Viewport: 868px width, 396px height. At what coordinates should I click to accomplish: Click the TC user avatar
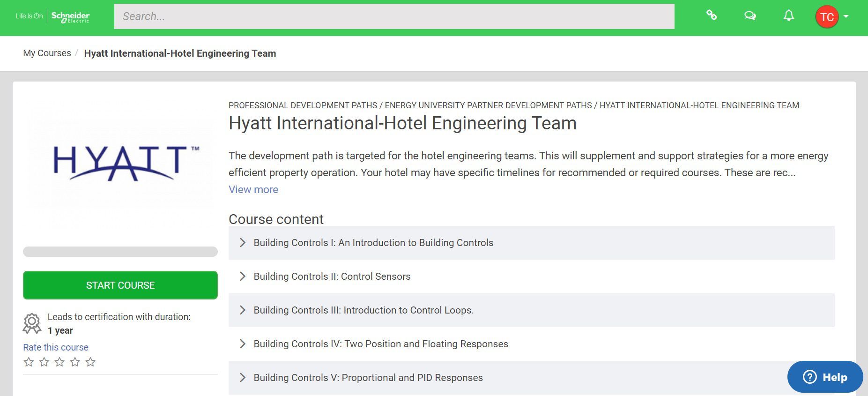click(x=827, y=17)
